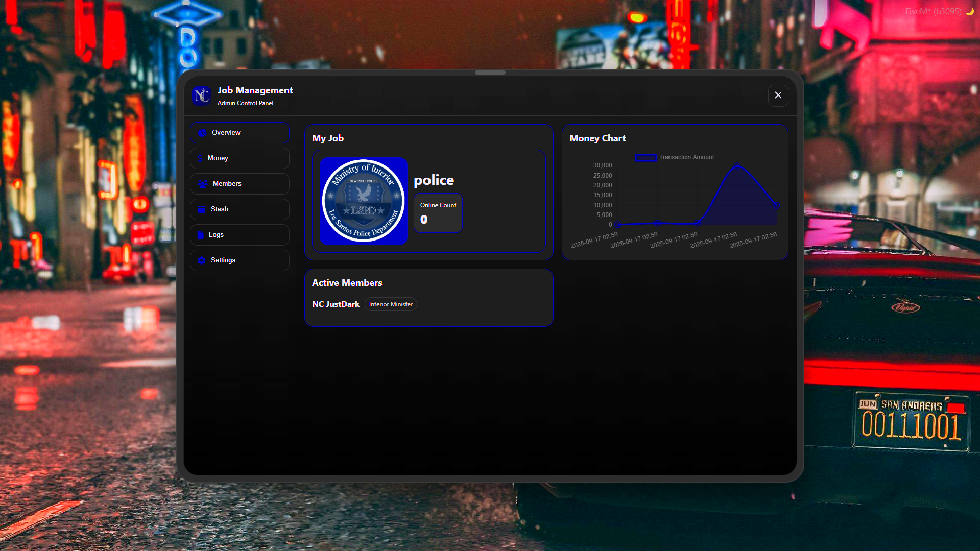This screenshot has width=980, height=551.
Task: Click the Online Count card
Action: tap(438, 213)
